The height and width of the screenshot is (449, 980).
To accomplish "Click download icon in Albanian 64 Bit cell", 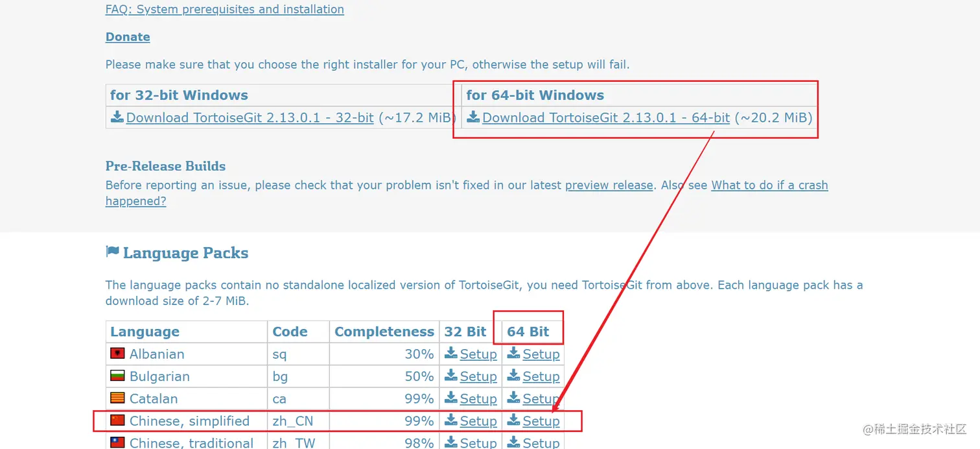I will point(514,354).
